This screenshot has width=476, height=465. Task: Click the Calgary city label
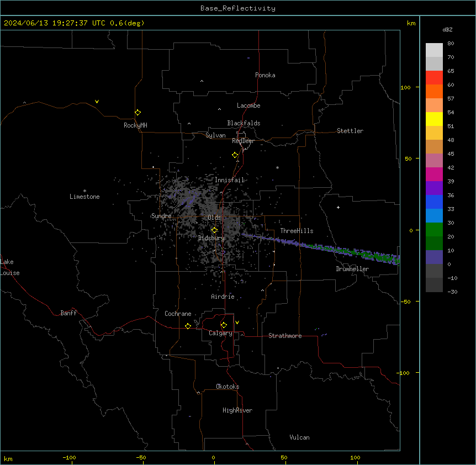point(220,333)
